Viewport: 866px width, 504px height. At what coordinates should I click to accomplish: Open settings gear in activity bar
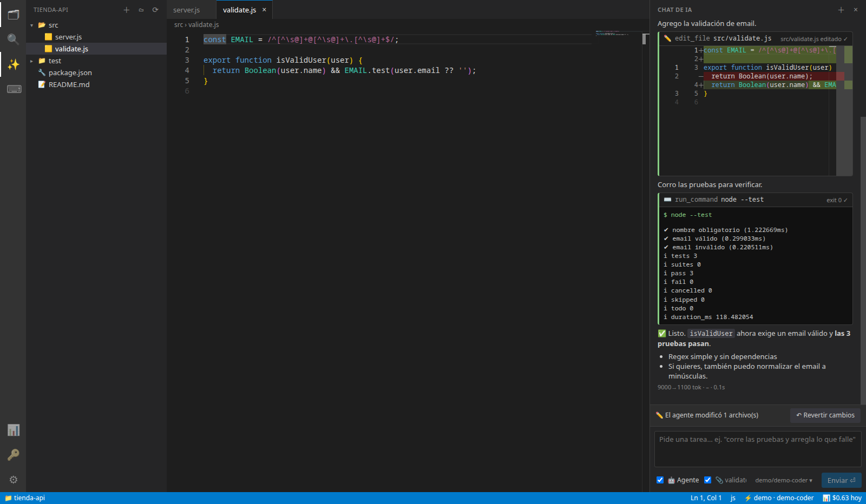point(13,480)
